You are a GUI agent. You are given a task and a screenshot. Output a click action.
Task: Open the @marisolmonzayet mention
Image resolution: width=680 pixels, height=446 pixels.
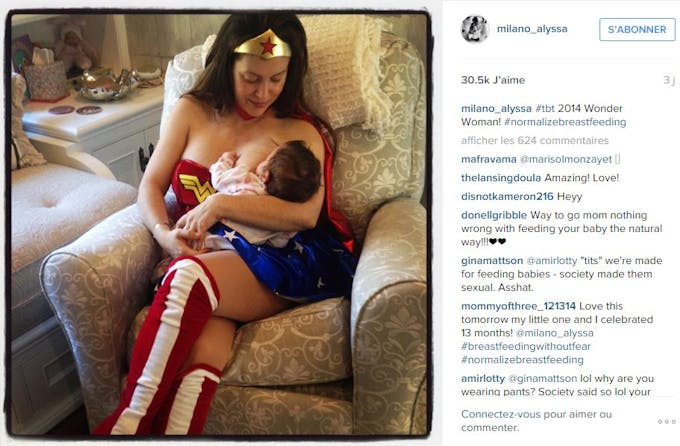[x=566, y=159]
